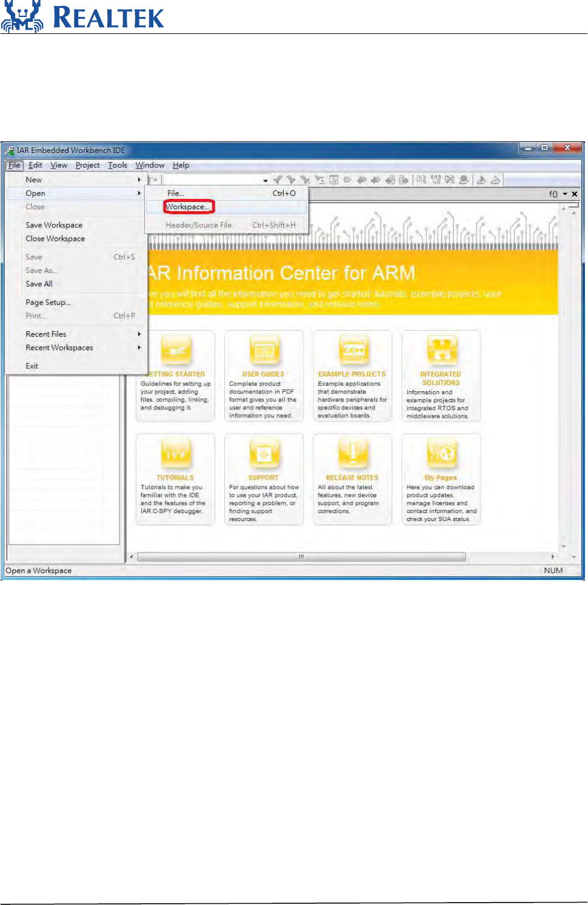This screenshot has height=905, width=588.
Task: Click the Make toolbar icon
Action: 435,180
